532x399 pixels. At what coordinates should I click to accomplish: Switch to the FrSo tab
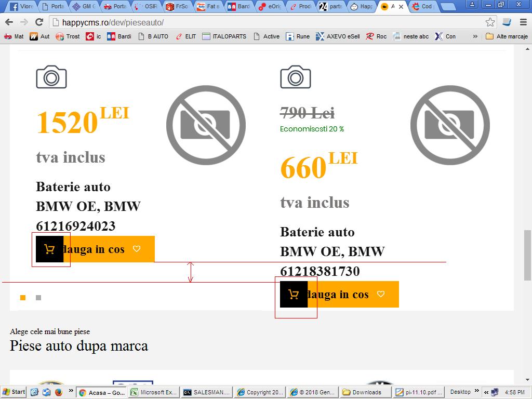178,6
